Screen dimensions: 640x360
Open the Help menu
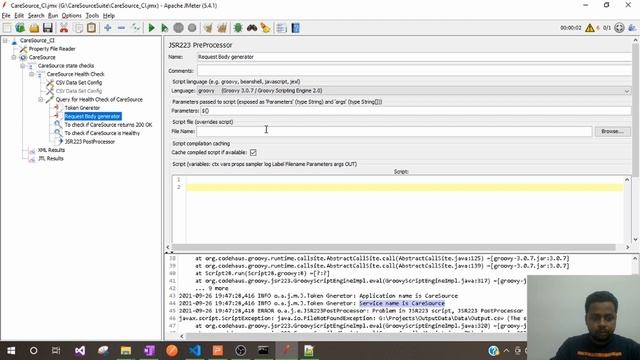[x=109, y=16]
